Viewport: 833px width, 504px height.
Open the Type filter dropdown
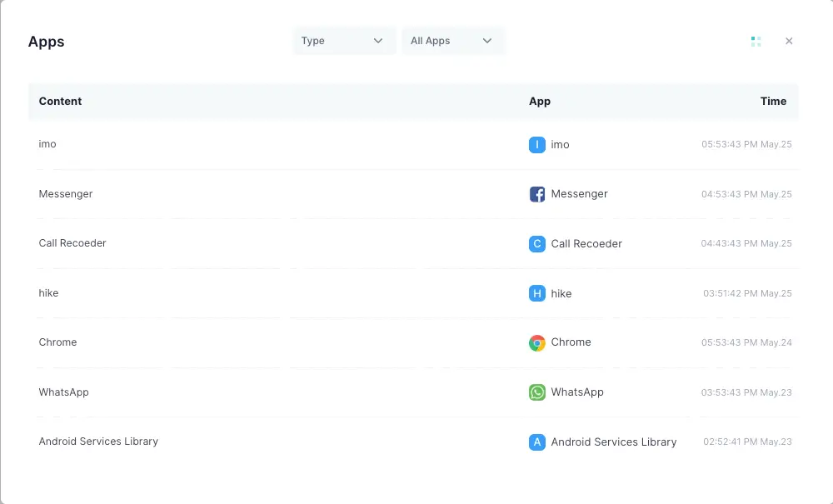point(343,40)
